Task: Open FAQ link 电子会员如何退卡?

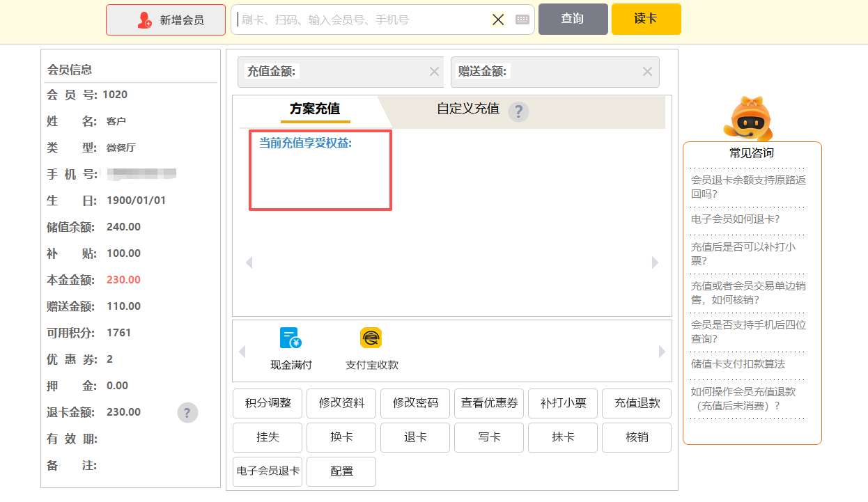Action: click(735, 219)
